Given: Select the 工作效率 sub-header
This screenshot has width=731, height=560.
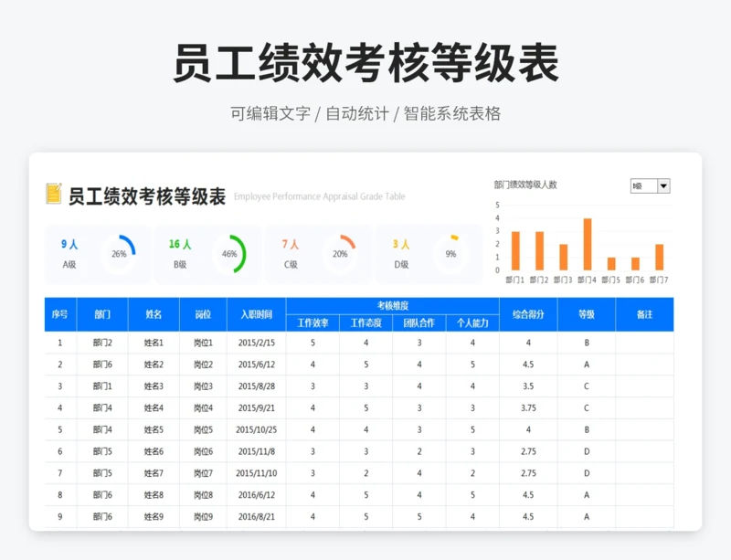Looking at the screenshot, I should tap(313, 323).
